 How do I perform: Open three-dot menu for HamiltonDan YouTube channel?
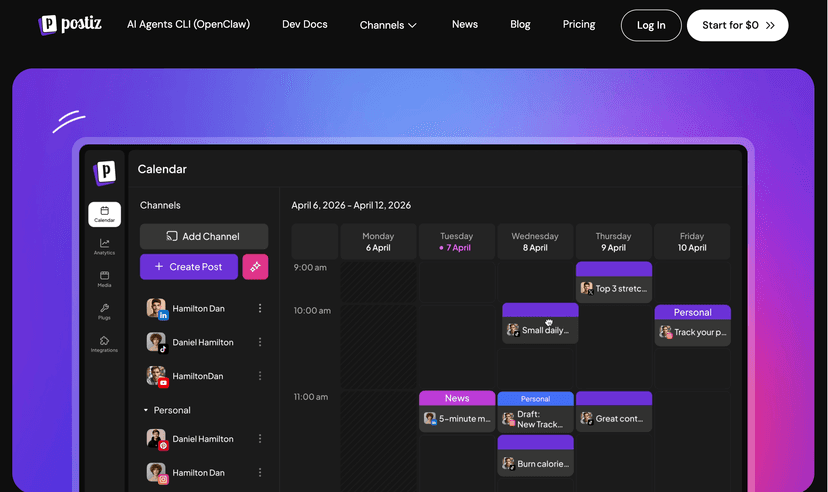[x=260, y=376]
